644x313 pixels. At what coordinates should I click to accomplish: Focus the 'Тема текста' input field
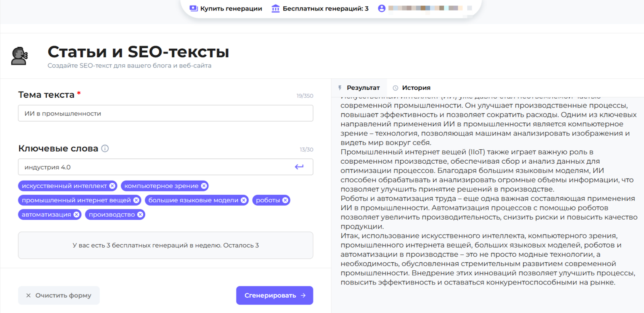pyautogui.click(x=165, y=113)
